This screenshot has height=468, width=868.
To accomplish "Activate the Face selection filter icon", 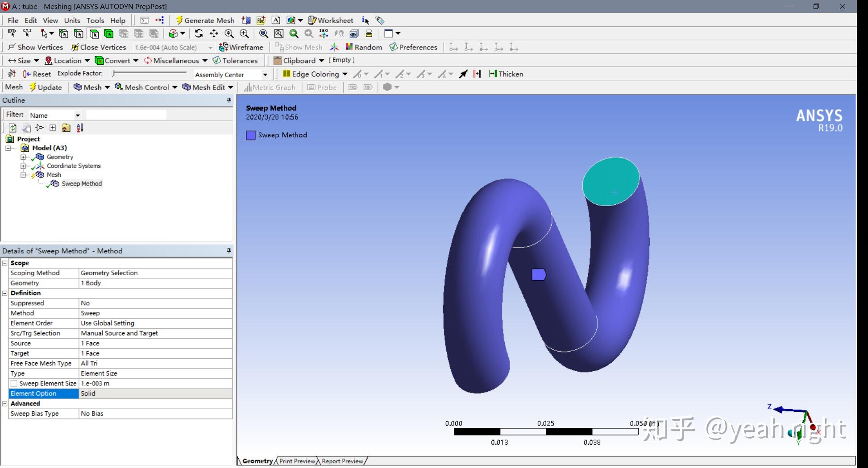I will tap(94, 33).
